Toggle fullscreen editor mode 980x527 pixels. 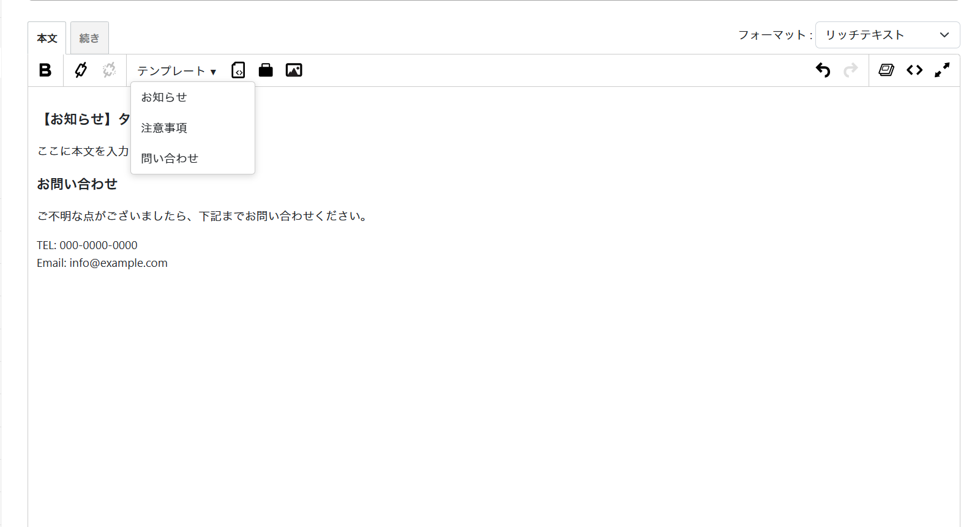pos(942,70)
